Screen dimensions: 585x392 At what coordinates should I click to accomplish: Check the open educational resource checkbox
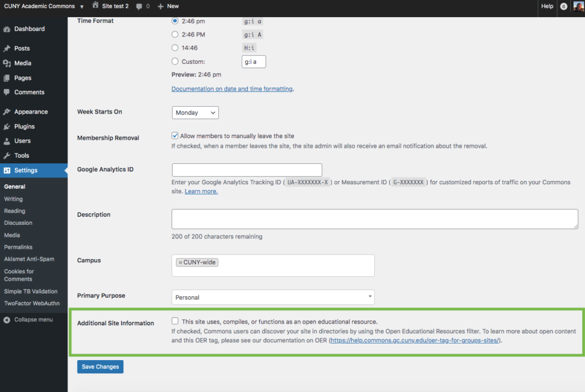pos(175,321)
